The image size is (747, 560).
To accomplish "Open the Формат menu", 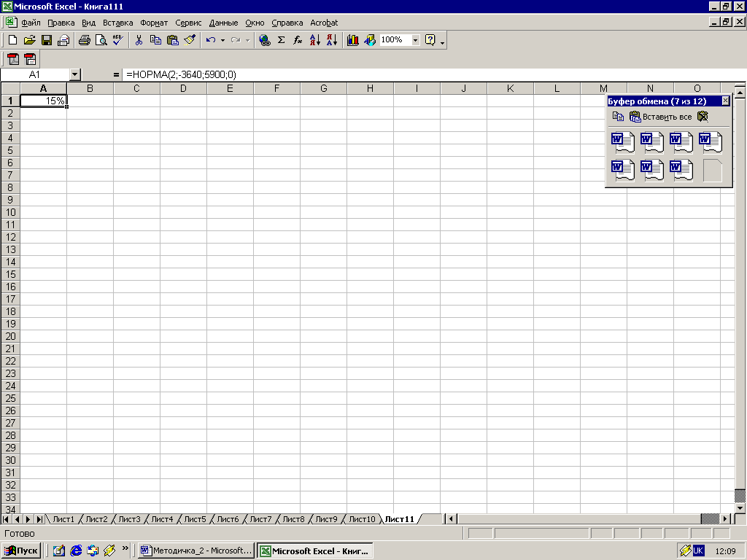I will coord(154,23).
